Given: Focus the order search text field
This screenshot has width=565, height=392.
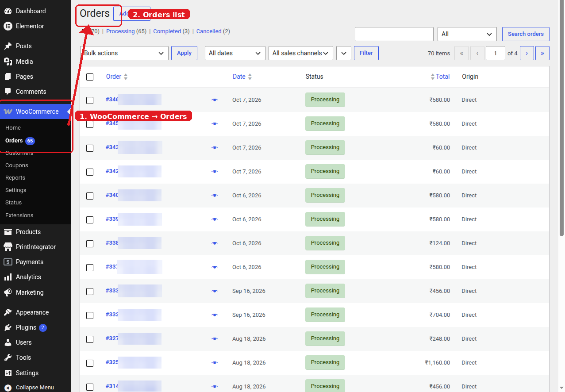Looking at the screenshot, I should 394,34.
